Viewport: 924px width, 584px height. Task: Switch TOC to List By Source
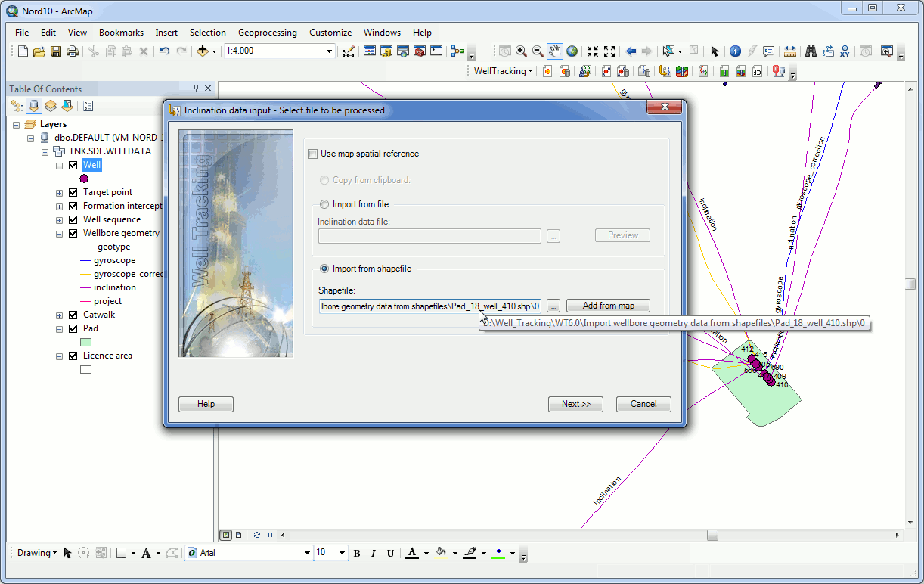pyautogui.click(x=34, y=106)
